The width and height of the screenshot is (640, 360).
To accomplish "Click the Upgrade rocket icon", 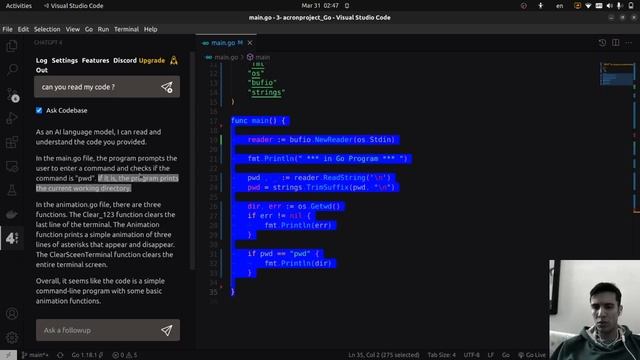I will point(174,60).
